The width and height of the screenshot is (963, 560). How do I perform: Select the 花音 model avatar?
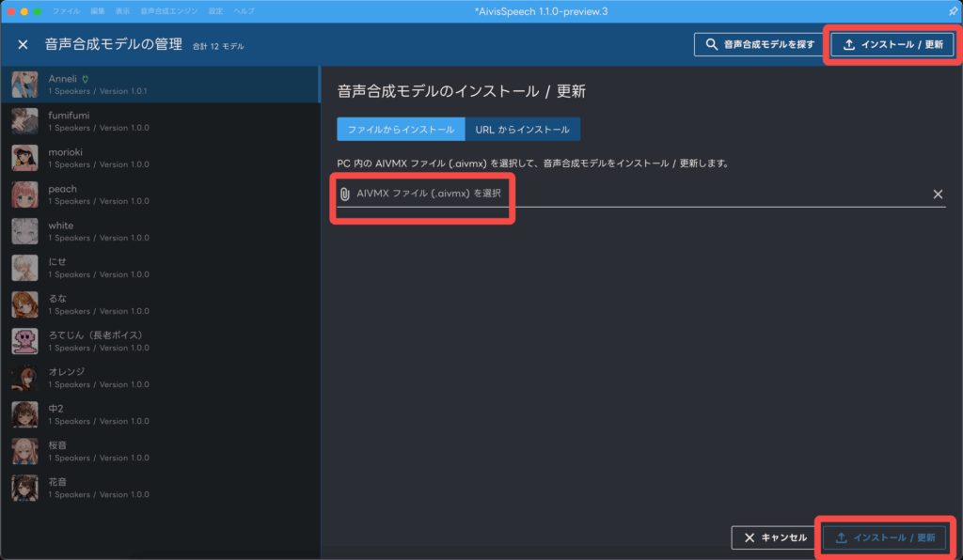coord(24,489)
